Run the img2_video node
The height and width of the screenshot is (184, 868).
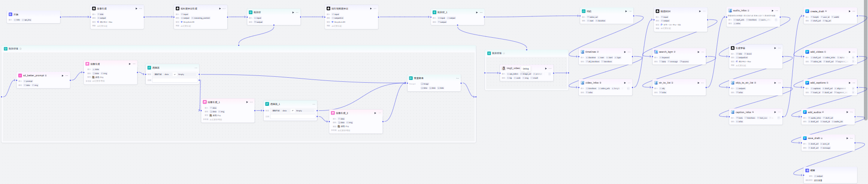(546, 69)
